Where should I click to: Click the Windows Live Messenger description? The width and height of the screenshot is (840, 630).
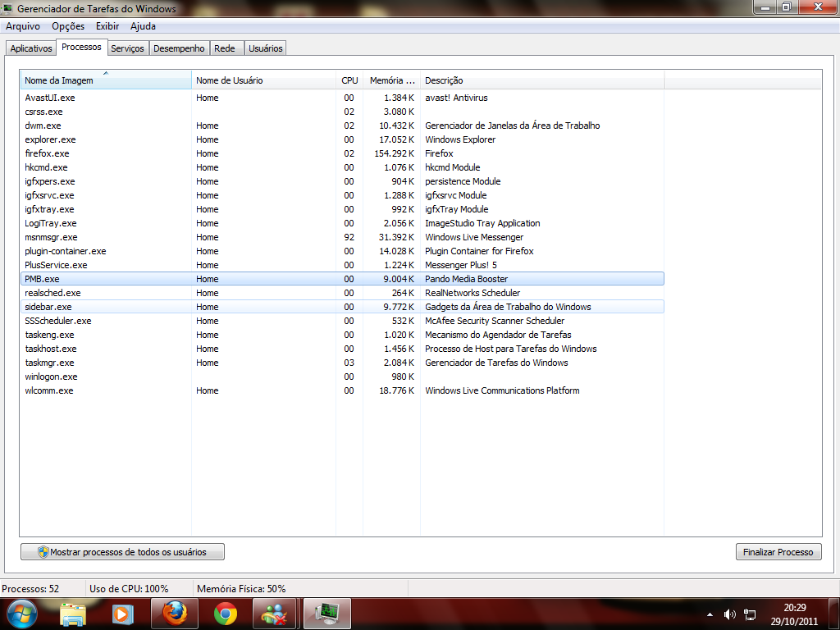(474, 237)
